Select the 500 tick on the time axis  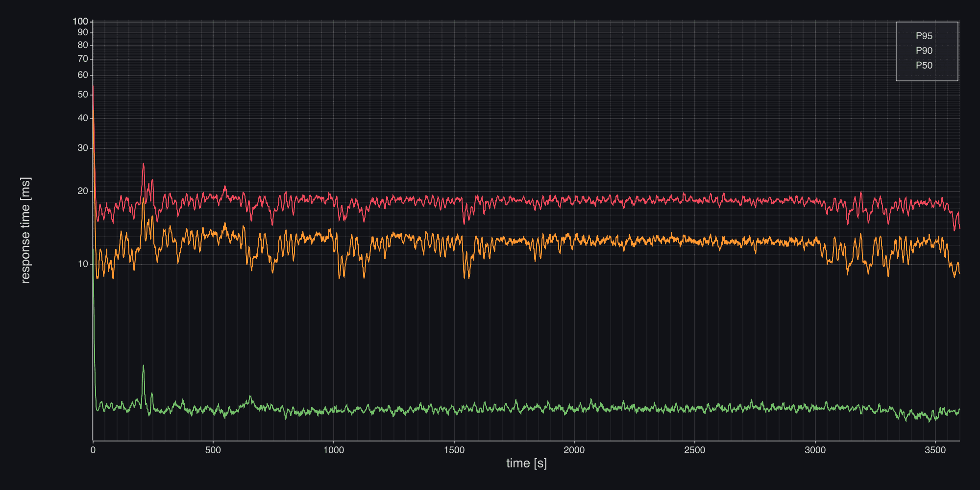click(x=213, y=450)
